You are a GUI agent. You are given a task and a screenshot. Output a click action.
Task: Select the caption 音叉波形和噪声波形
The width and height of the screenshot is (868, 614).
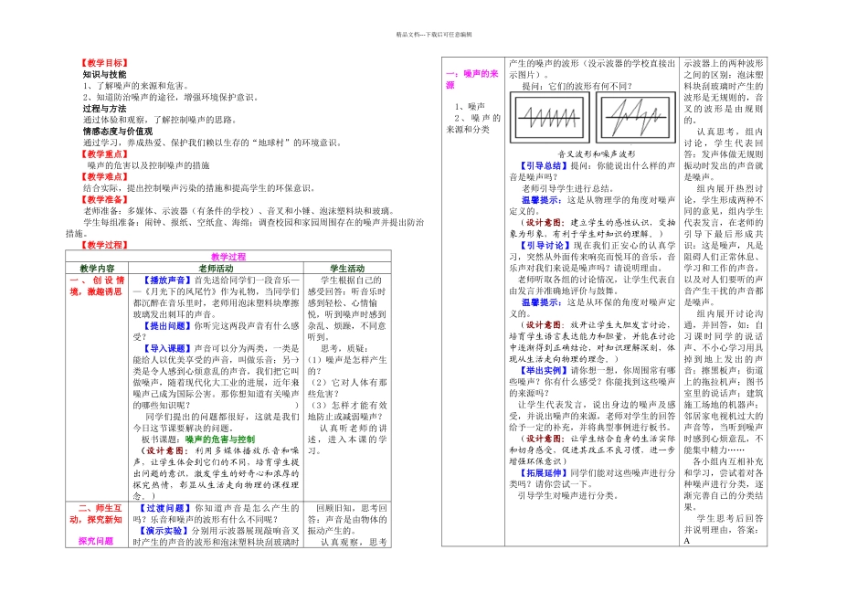(x=597, y=153)
